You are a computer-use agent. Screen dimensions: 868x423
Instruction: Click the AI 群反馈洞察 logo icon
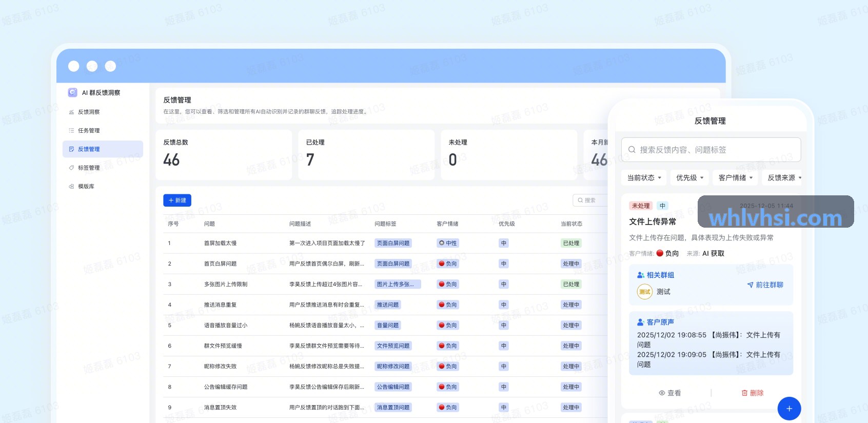pos(72,92)
